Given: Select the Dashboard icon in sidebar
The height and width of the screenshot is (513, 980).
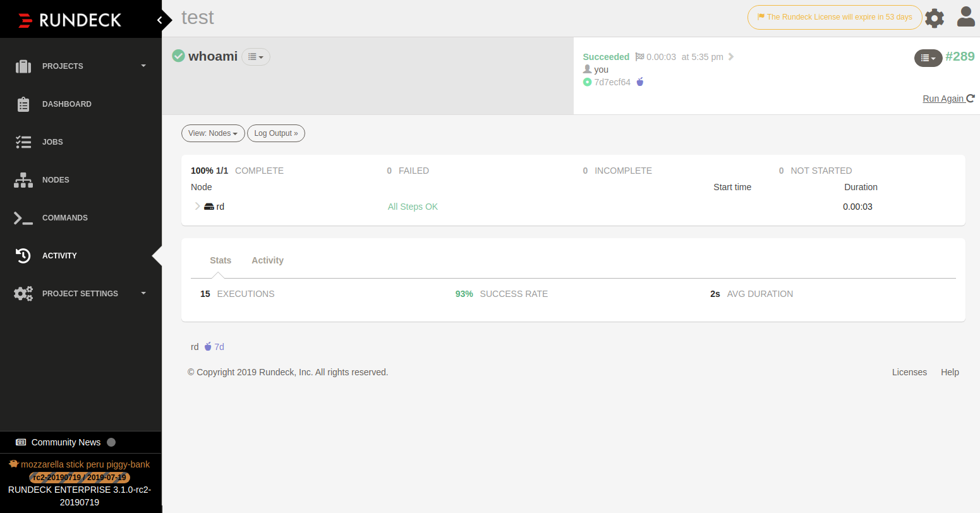Looking at the screenshot, I should pyautogui.click(x=23, y=104).
